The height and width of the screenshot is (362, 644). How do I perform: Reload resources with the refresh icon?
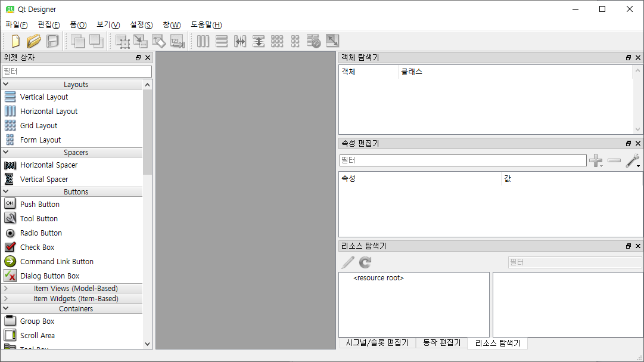pyautogui.click(x=365, y=262)
